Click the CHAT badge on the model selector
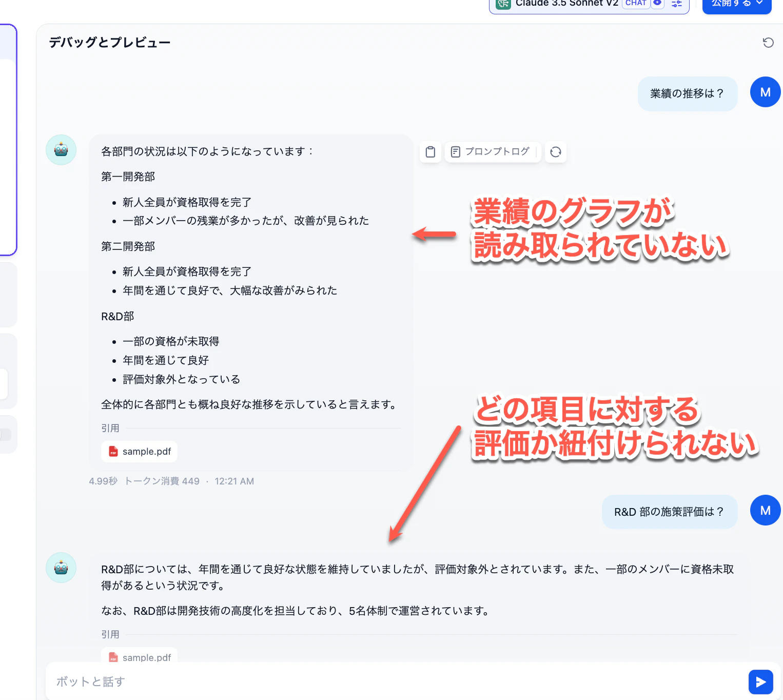This screenshot has height=700, width=783. (636, 3)
